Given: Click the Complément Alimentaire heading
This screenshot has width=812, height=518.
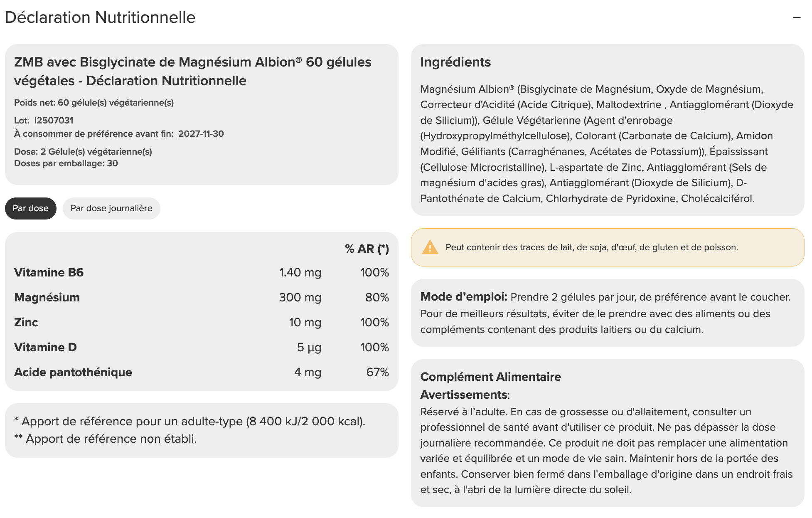Looking at the screenshot, I should point(490,377).
